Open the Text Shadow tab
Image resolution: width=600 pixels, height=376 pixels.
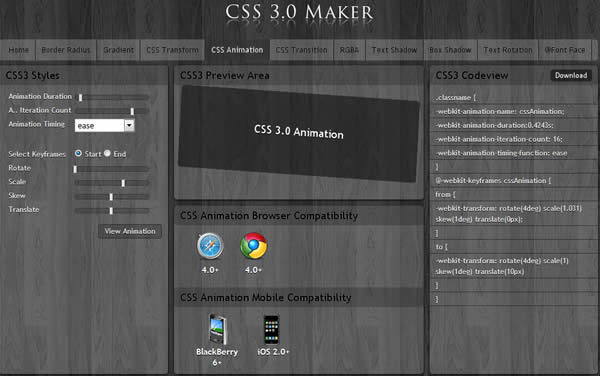coord(394,50)
